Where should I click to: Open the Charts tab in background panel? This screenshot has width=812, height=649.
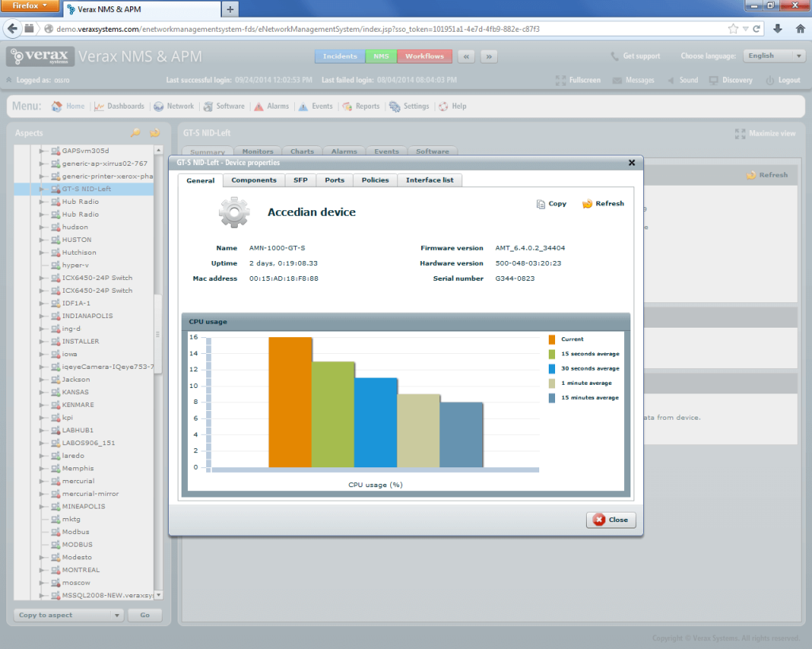click(x=302, y=152)
